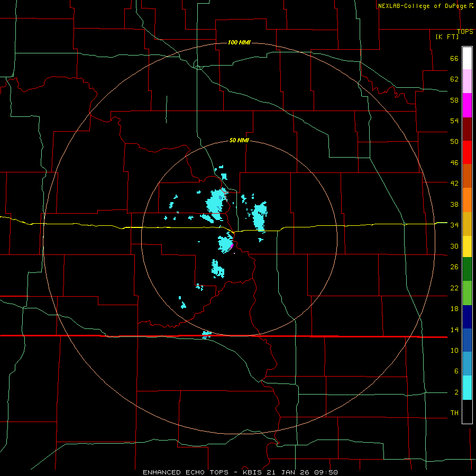Click the 'NEXLAB-College of DuPage' credit text
This screenshot has height=476, width=476.
pos(422,6)
